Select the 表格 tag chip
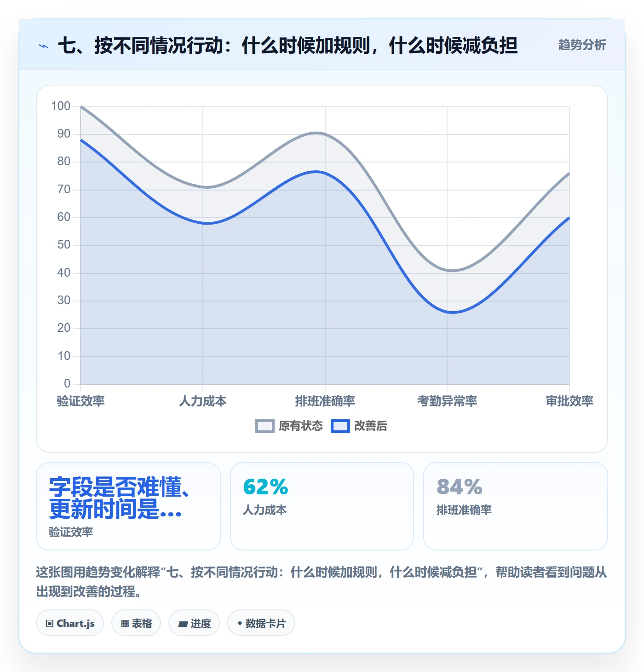 pos(136,623)
